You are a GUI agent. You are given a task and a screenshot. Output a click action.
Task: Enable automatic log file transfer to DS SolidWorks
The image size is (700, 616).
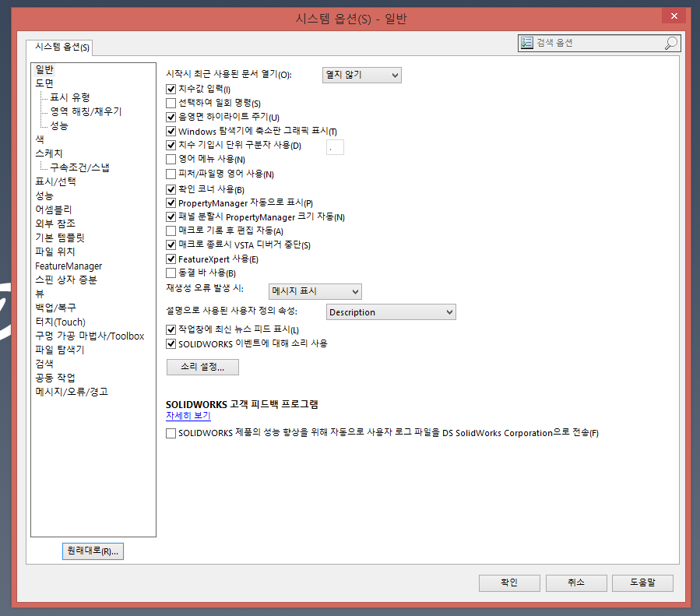(x=170, y=433)
